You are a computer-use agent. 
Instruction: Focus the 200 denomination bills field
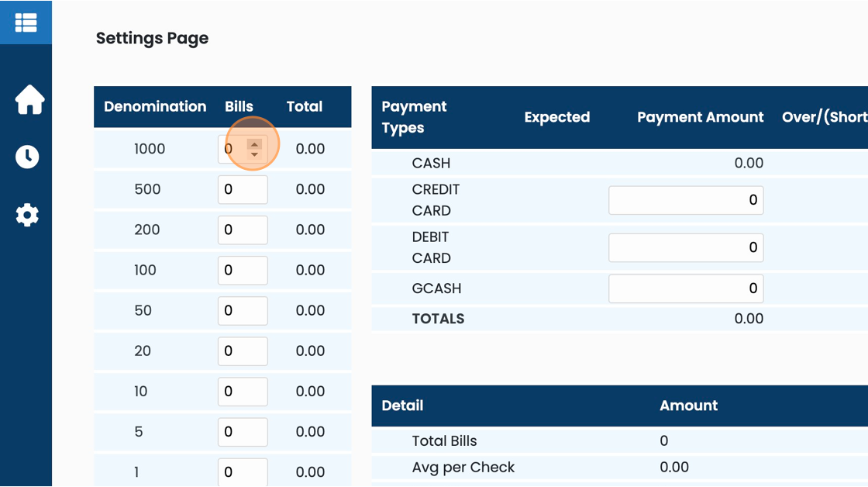pos(243,230)
